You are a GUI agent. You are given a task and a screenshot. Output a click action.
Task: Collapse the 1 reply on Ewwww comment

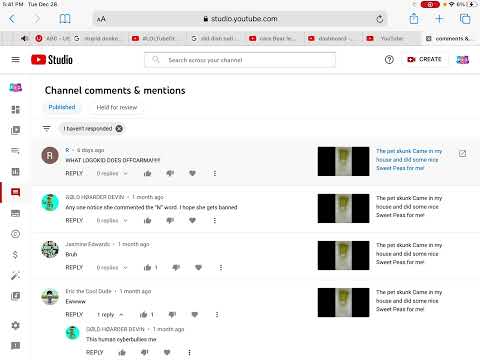(110, 314)
